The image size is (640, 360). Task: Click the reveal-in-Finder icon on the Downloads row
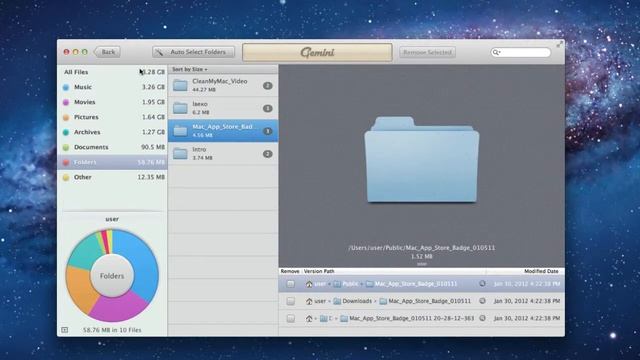pos(482,301)
